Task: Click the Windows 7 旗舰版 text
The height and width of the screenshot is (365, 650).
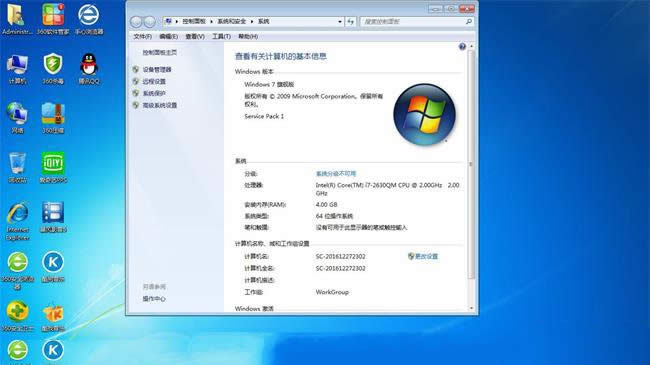Action: (269, 85)
